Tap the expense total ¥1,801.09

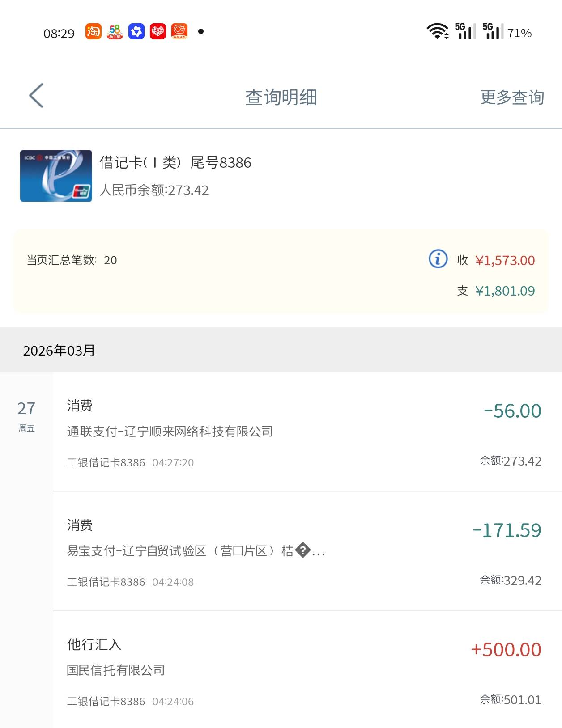[505, 291]
